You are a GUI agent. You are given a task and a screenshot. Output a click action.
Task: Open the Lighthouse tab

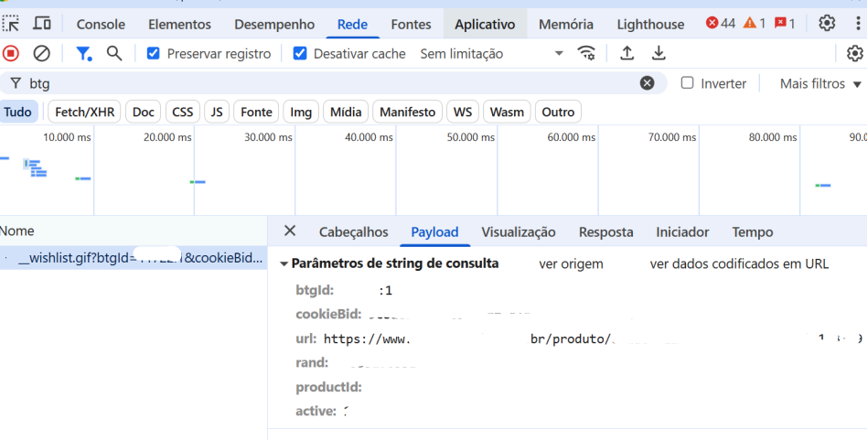click(x=650, y=25)
